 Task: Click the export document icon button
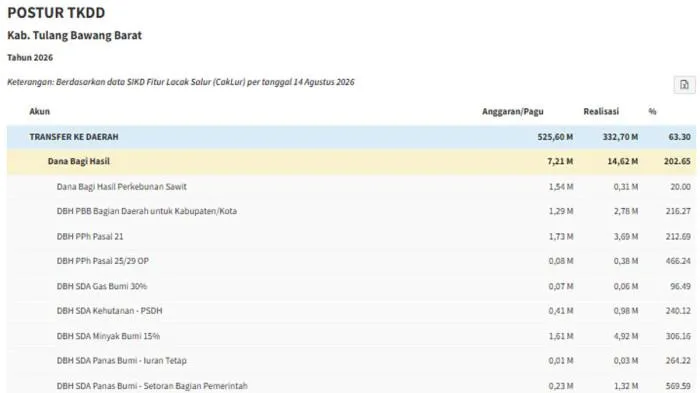pos(684,84)
